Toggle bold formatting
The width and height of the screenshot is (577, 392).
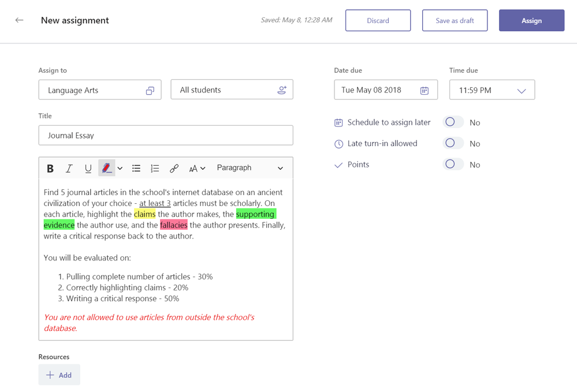coord(50,169)
